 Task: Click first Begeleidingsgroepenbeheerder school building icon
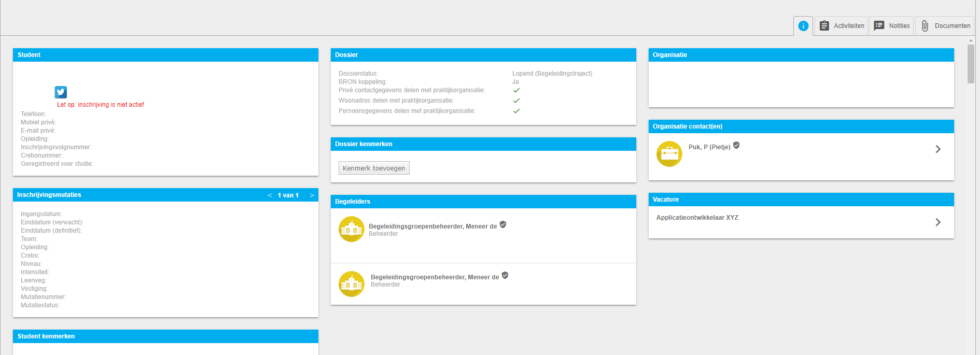tap(352, 229)
